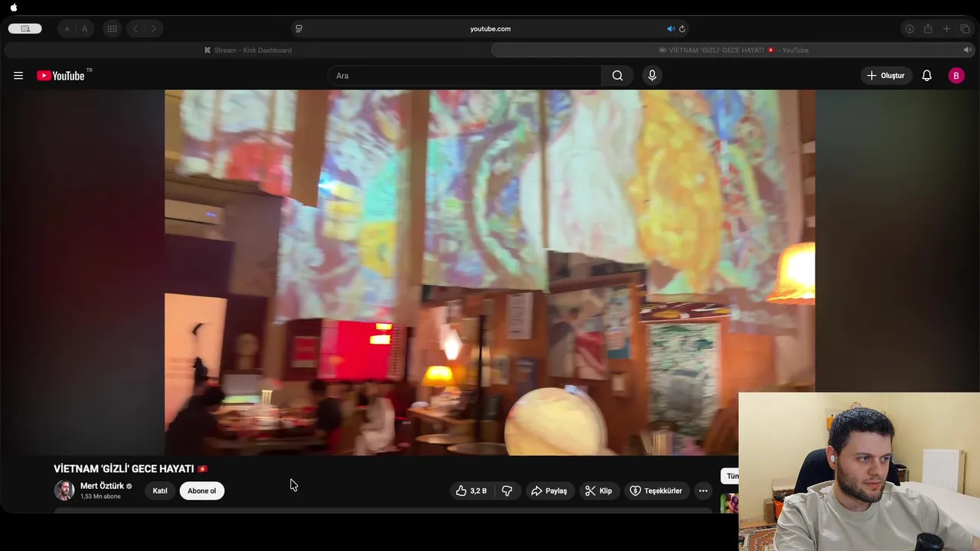Share the video with Paylaş
The width and height of the screenshot is (980, 551).
pyautogui.click(x=549, y=491)
